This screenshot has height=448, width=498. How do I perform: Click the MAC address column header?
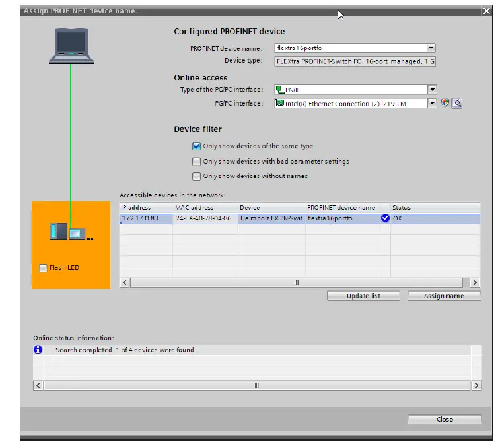205,207
